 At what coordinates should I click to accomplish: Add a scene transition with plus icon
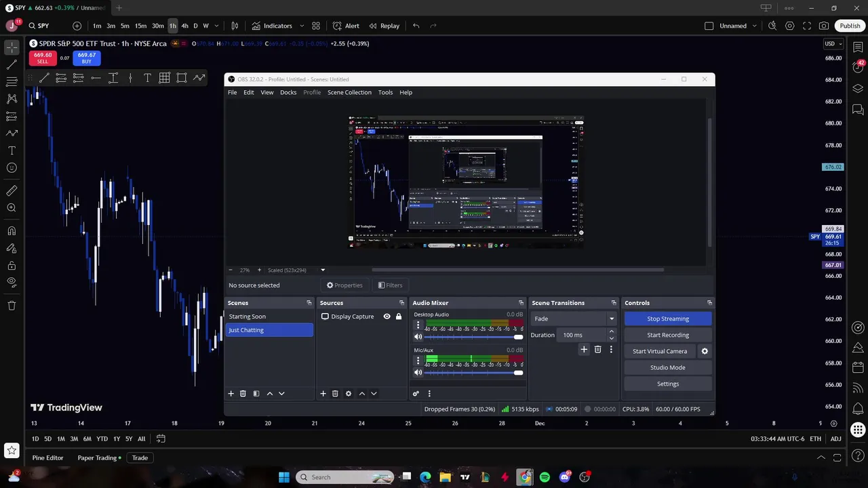[x=584, y=350]
